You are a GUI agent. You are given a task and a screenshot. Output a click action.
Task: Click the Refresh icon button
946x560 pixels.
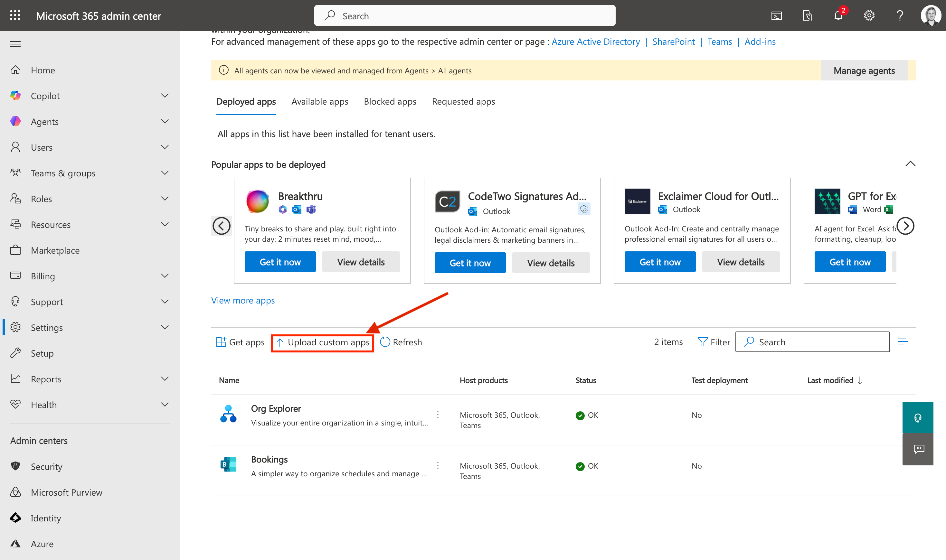click(401, 342)
